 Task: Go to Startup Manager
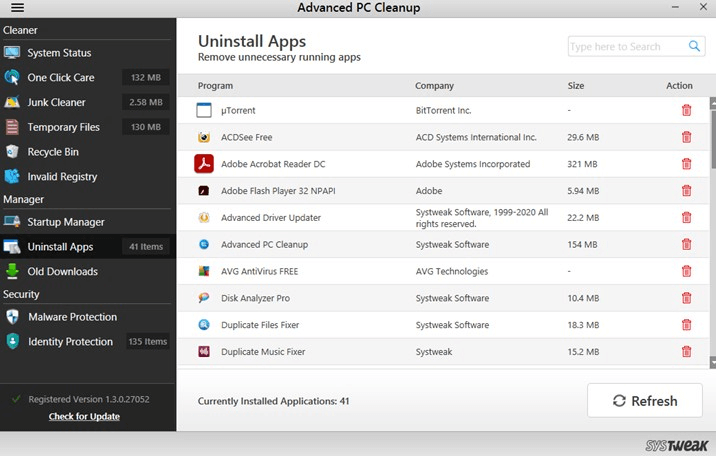coord(66,222)
